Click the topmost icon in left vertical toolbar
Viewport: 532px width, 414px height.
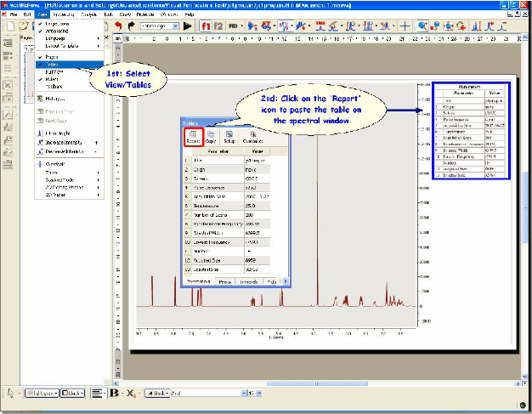click(x=8, y=43)
